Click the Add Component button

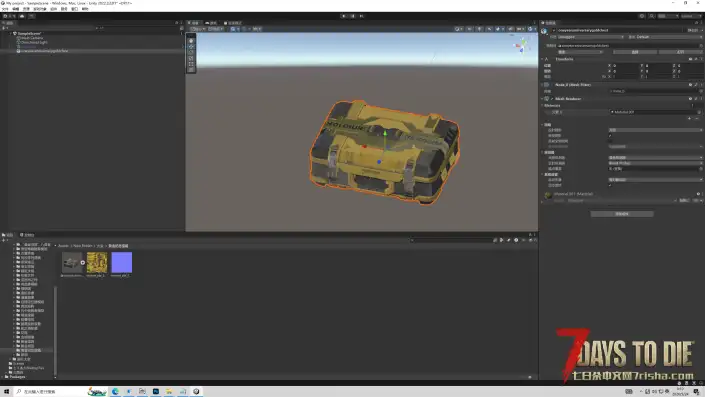(622, 214)
